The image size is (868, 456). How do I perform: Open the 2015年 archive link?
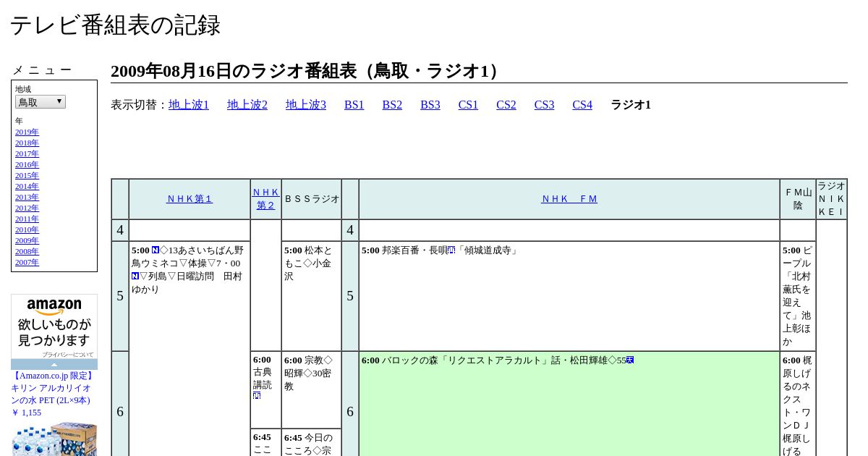(27, 175)
